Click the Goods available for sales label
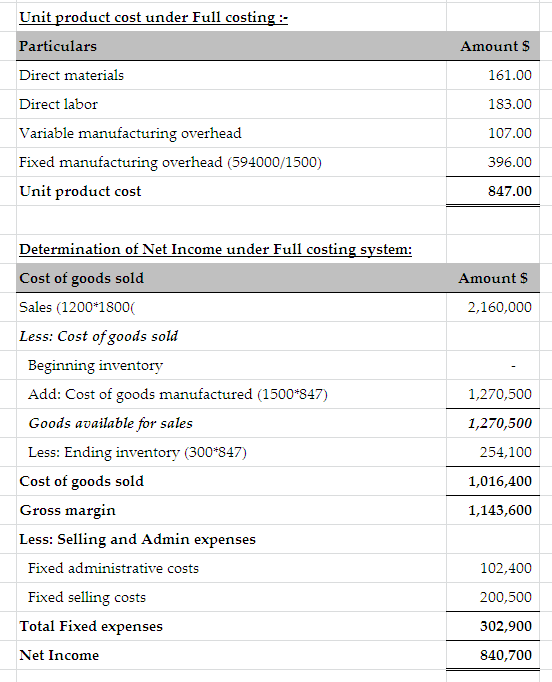The height and width of the screenshot is (682, 552). tap(110, 423)
